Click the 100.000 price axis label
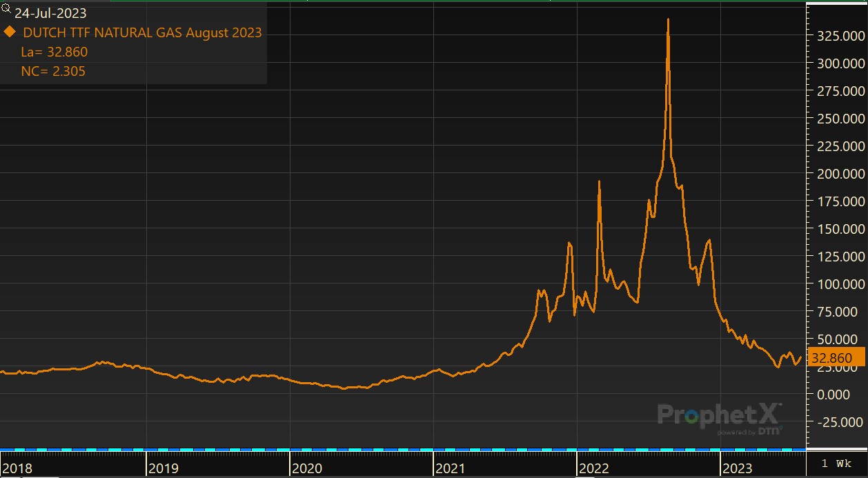The image size is (868, 478). (837, 284)
